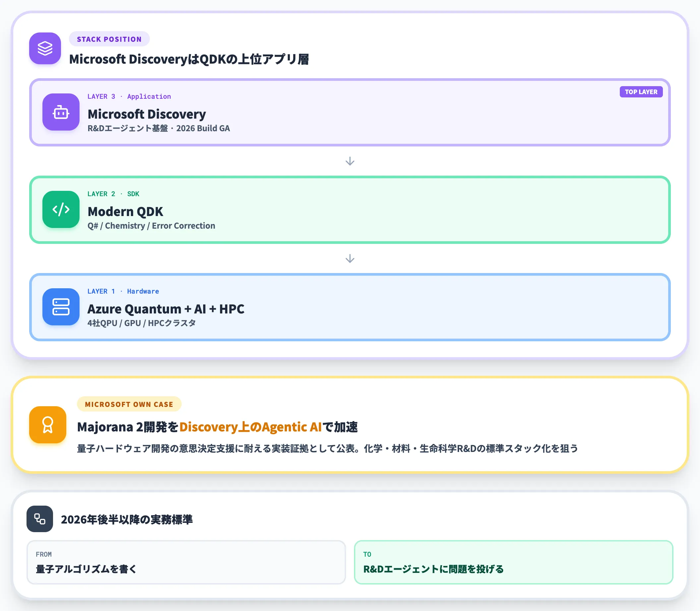Click the Modern QDK title text
700x611 pixels.
[126, 212]
